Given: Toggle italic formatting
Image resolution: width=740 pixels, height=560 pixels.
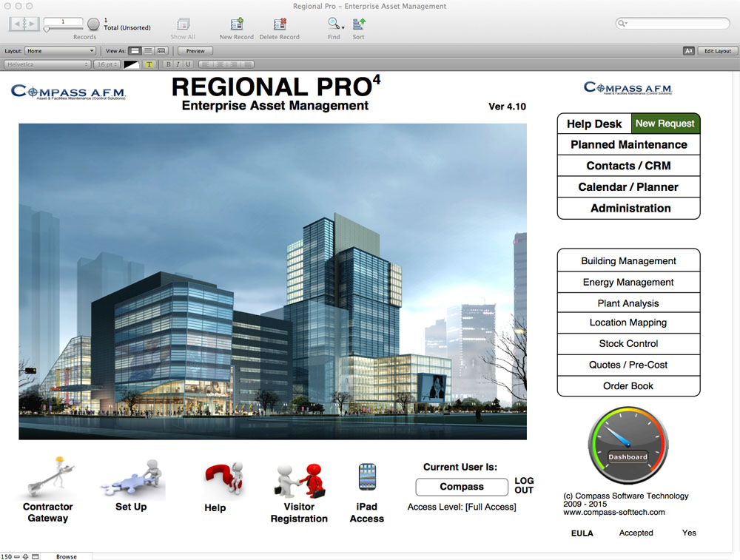Looking at the screenshot, I should click(178, 64).
